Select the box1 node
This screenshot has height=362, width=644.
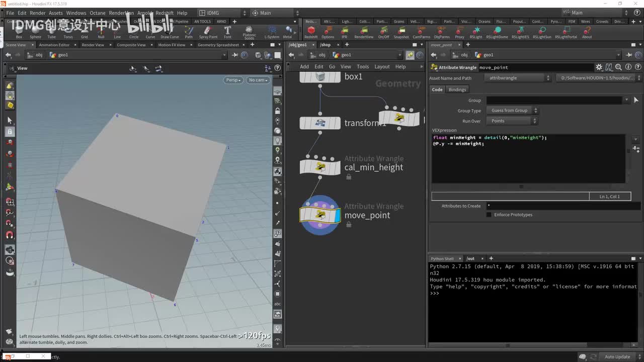pyautogui.click(x=320, y=76)
